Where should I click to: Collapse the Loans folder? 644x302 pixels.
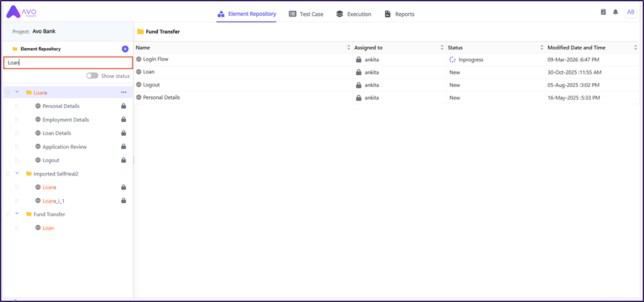tap(17, 92)
